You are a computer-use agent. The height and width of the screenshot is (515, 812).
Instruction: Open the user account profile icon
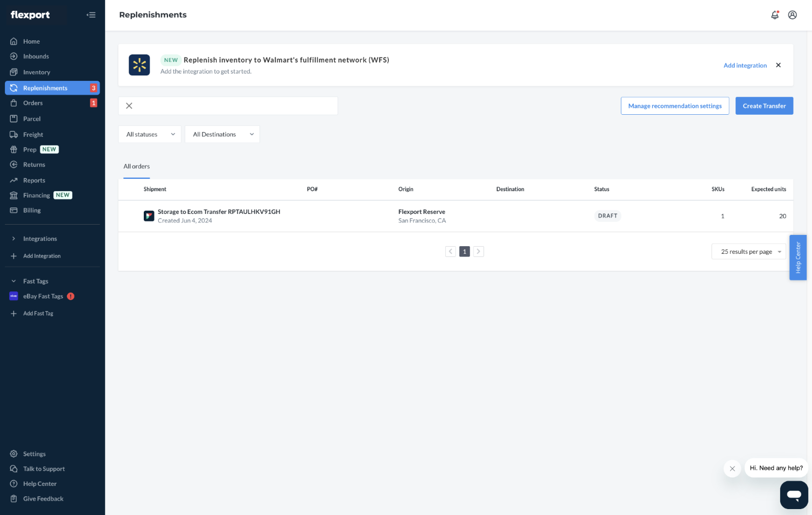coord(792,15)
